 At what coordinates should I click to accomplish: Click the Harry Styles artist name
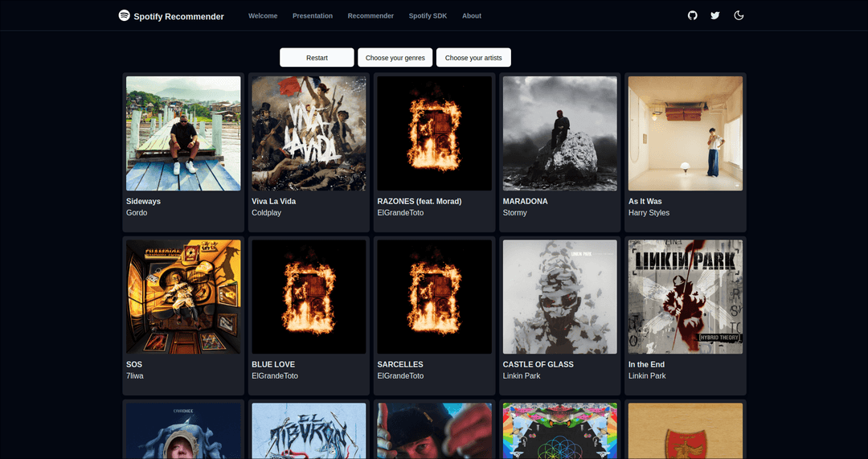coord(649,212)
